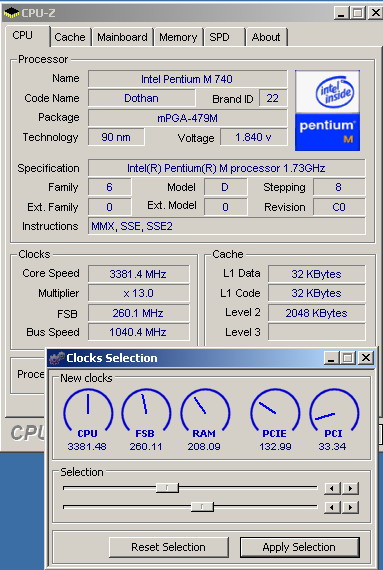
Task: Click the FSB gauge reading 260.11
Action: coord(146,446)
